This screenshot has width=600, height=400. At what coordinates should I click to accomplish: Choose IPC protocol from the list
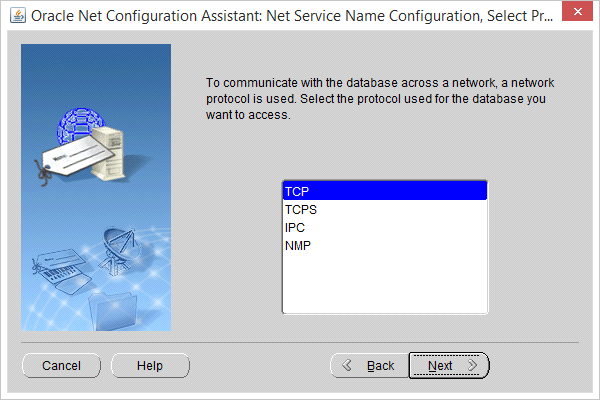point(385,227)
